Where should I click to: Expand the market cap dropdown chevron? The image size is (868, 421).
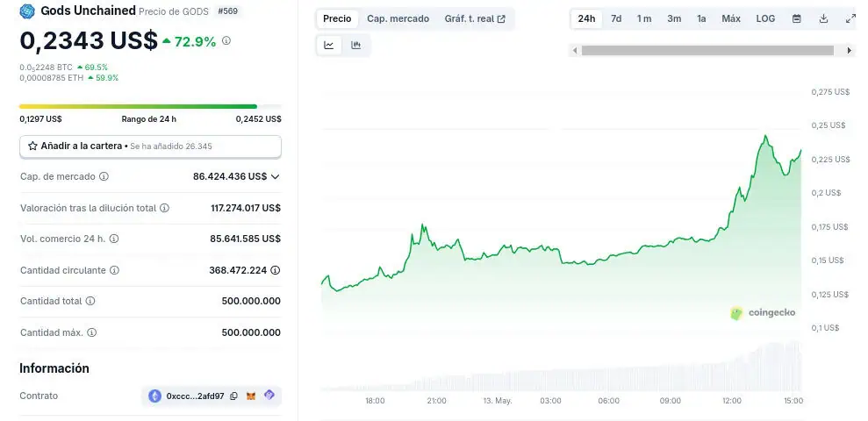click(x=275, y=176)
